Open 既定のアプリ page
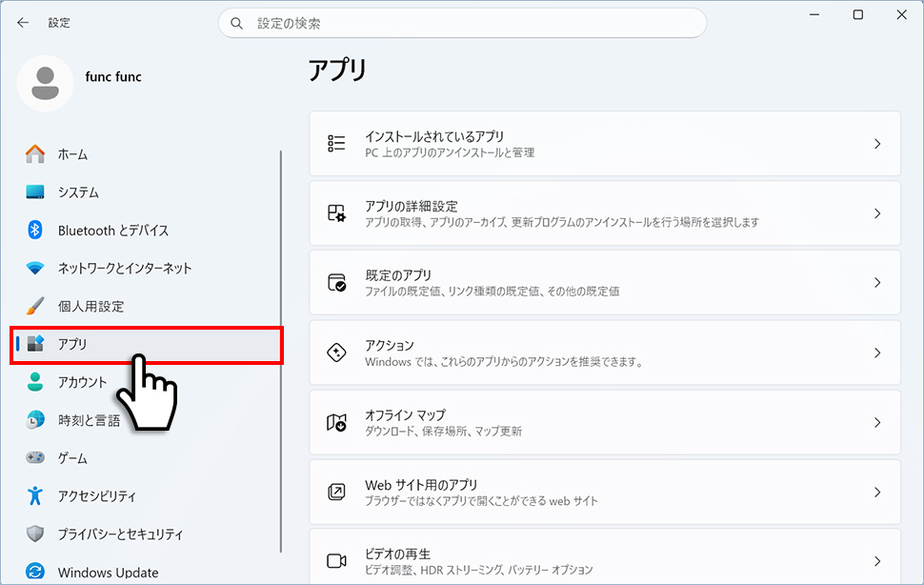The image size is (924, 585). (x=605, y=283)
